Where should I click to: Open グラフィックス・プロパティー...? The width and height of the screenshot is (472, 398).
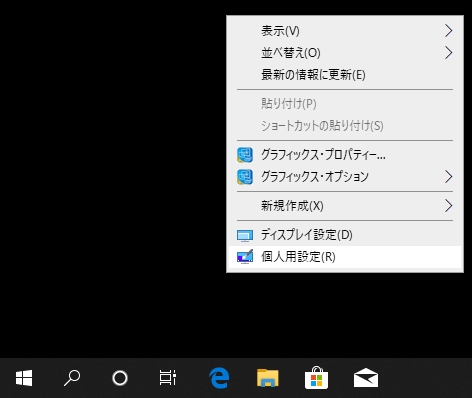click(x=345, y=155)
